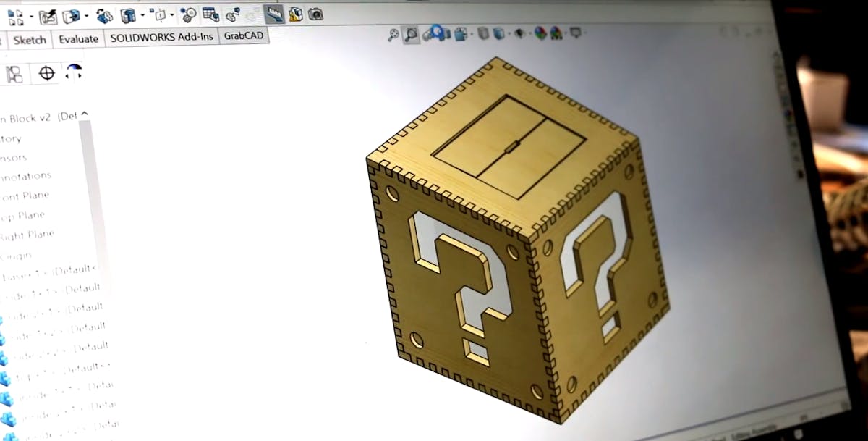Switch to the GrabCAD tab
Image resolution: width=868 pixels, height=441 pixels.
[243, 36]
